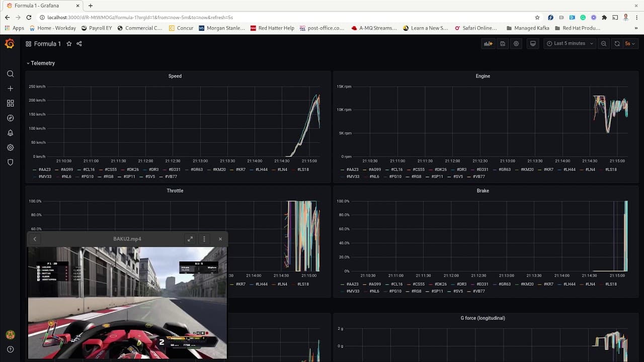Open the Grafana home logo
Image resolution: width=644 pixels, height=362 pixels.
pyautogui.click(x=10, y=44)
